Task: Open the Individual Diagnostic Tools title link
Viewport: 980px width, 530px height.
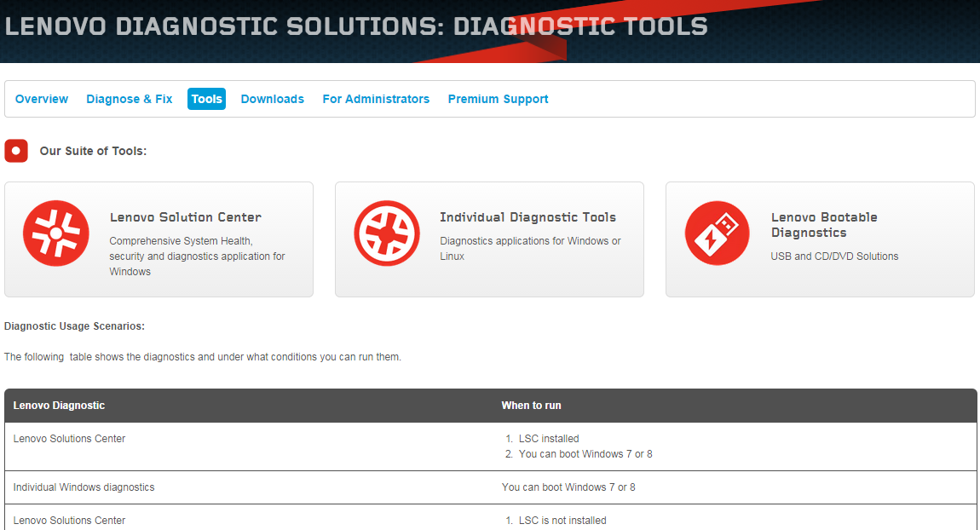Action: [x=528, y=217]
